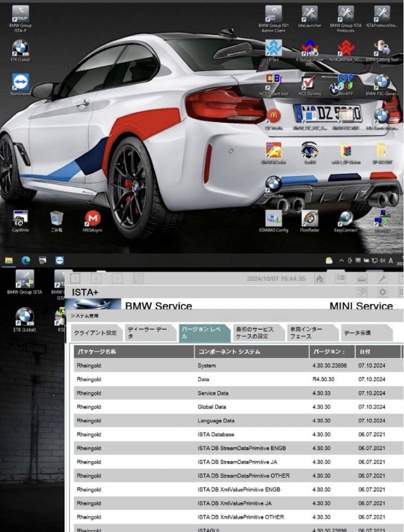Click the コンポーネント システム column header
Screen dimensions: 404x532
pos(252,352)
